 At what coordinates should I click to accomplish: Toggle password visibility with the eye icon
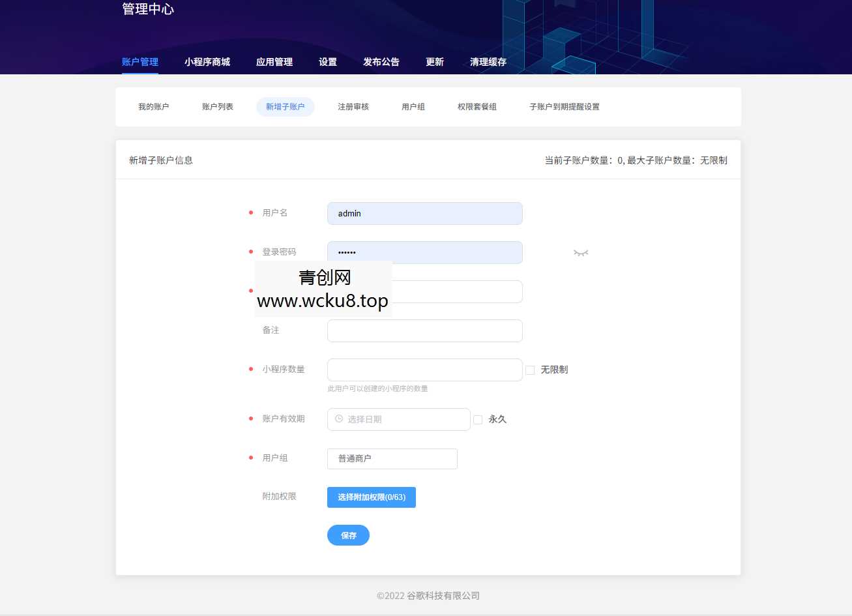click(x=580, y=253)
